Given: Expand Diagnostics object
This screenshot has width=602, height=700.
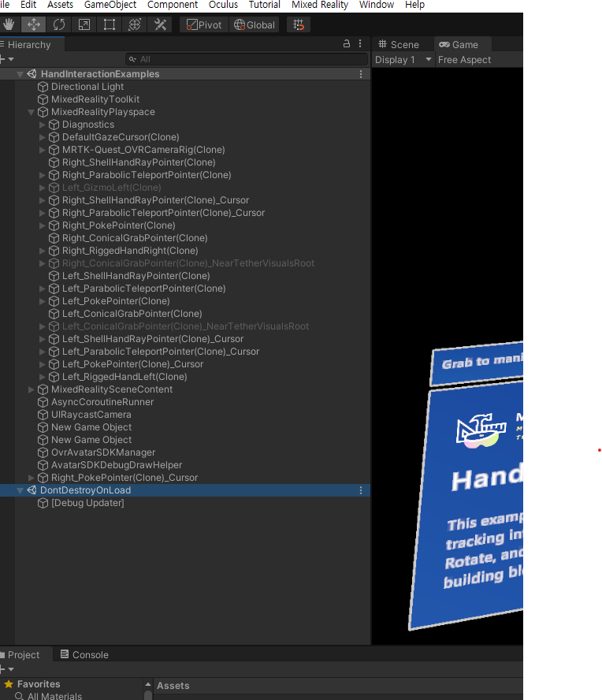Looking at the screenshot, I should (x=42, y=125).
